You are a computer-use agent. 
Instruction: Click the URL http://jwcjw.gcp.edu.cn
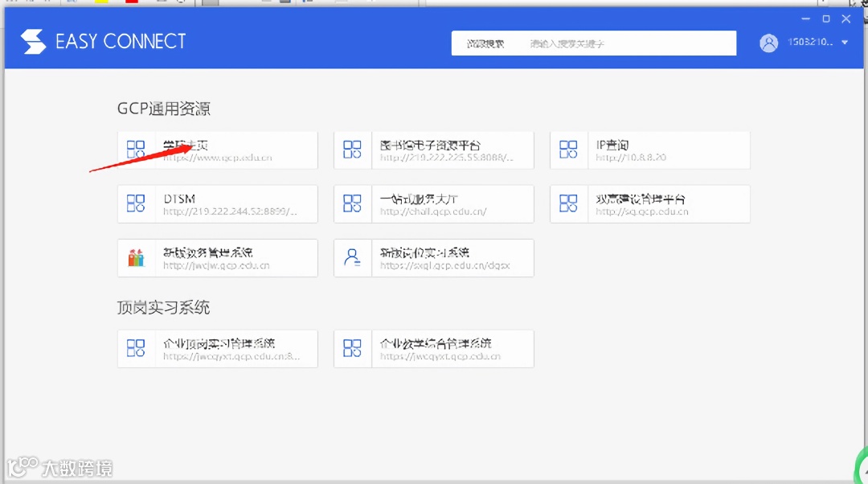click(x=216, y=266)
